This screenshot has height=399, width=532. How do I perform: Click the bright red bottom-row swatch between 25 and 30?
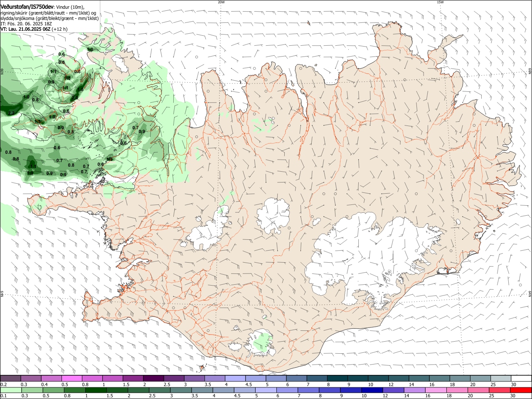500,390
